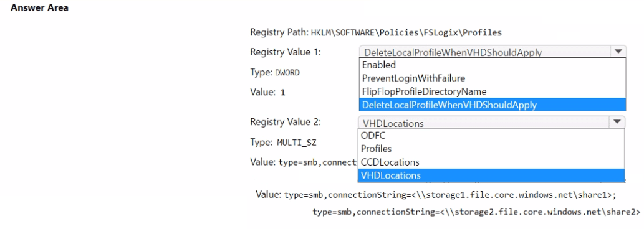The image size is (644, 229).
Task: Click the Type: DWORD label
Action: (275, 73)
